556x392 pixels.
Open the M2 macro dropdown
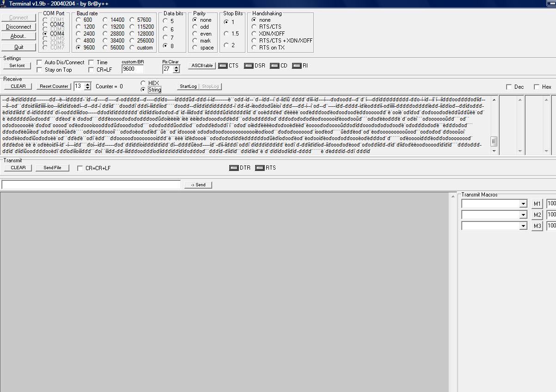(x=523, y=215)
